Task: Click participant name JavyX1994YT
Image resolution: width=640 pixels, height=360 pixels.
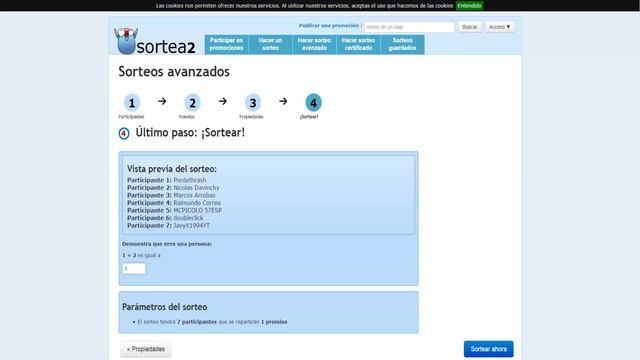Action: pyautogui.click(x=191, y=225)
